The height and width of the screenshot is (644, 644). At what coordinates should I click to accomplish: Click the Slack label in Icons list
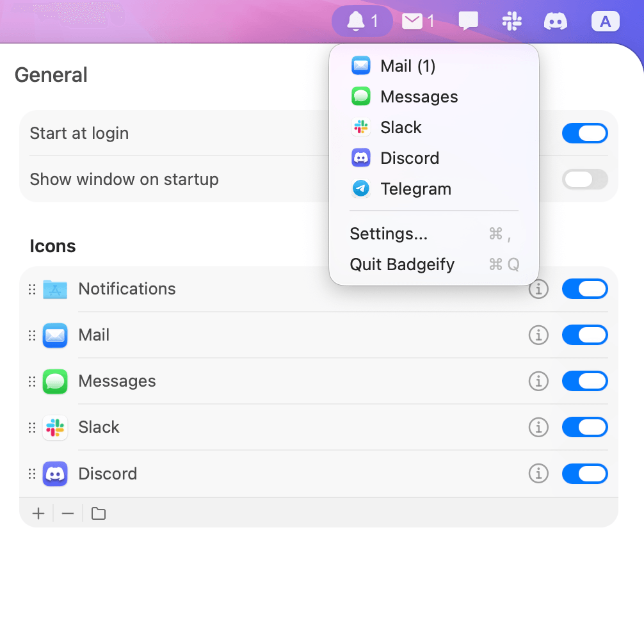point(99,427)
